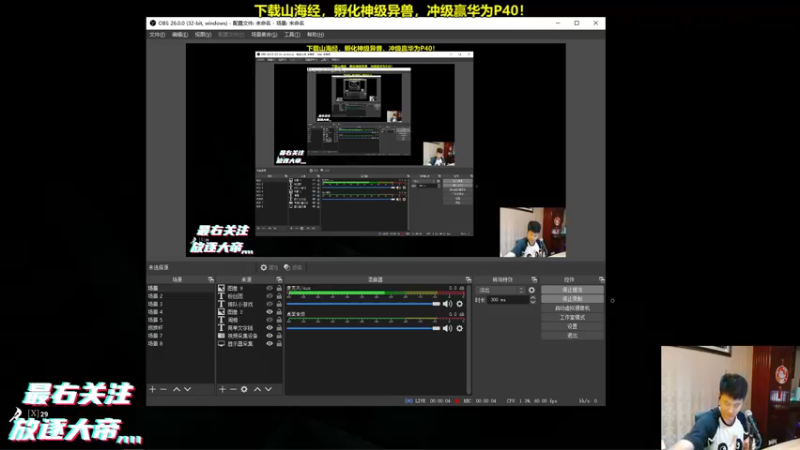Open the 帮助 menu
The width and height of the screenshot is (800, 450).
(x=315, y=35)
